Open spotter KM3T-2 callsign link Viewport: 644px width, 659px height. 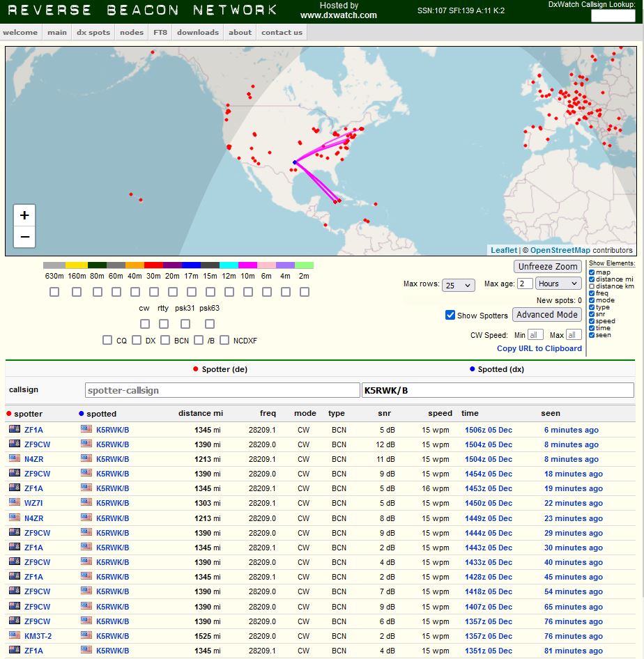38,636
